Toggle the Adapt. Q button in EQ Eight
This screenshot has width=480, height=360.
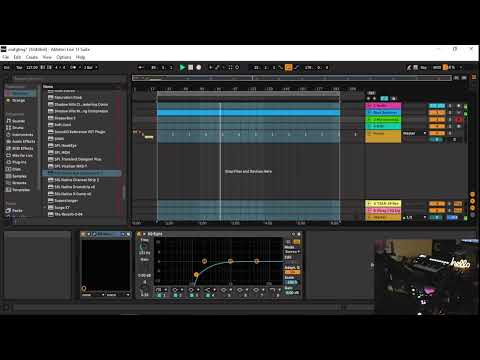pyautogui.click(x=292, y=272)
